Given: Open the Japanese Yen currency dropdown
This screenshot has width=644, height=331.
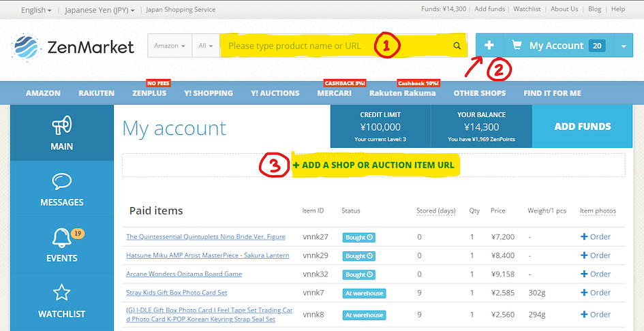Looking at the screenshot, I should (x=99, y=10).
